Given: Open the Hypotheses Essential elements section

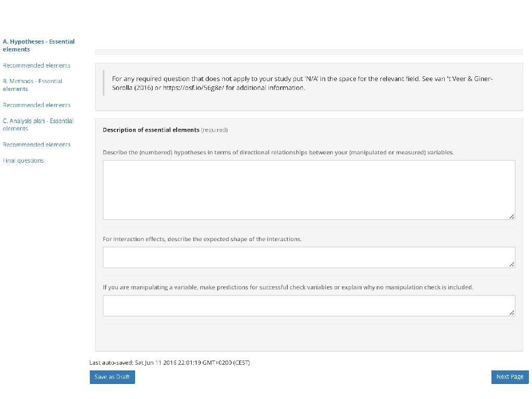Looking at the screenshot, I should [x=38, y=45].
